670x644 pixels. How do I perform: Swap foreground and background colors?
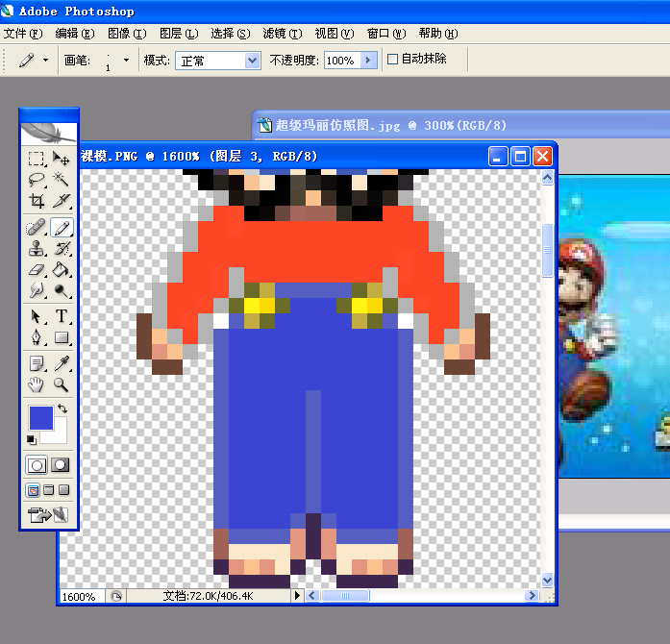click(x=62, y=409)
